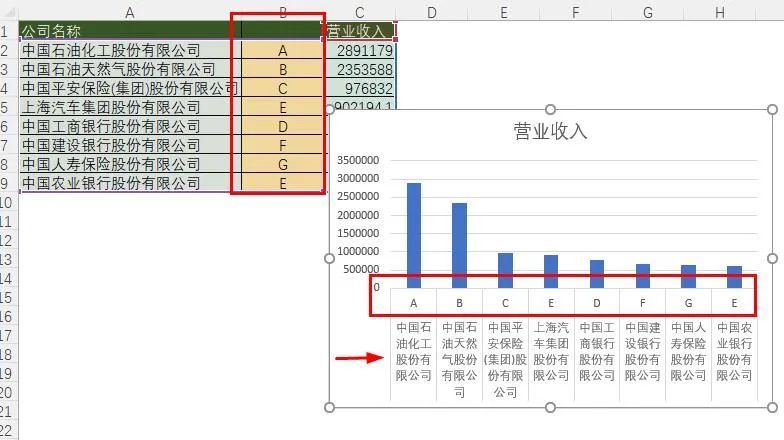This screenshot has height=440, width=784.
Task: Select column A header
Action: (130, 12)
